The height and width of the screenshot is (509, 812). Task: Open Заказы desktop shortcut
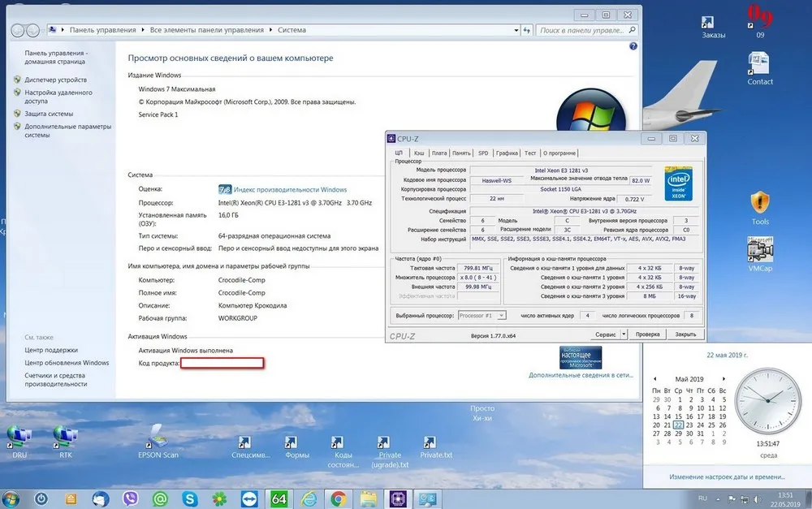(x=713, y=27)
